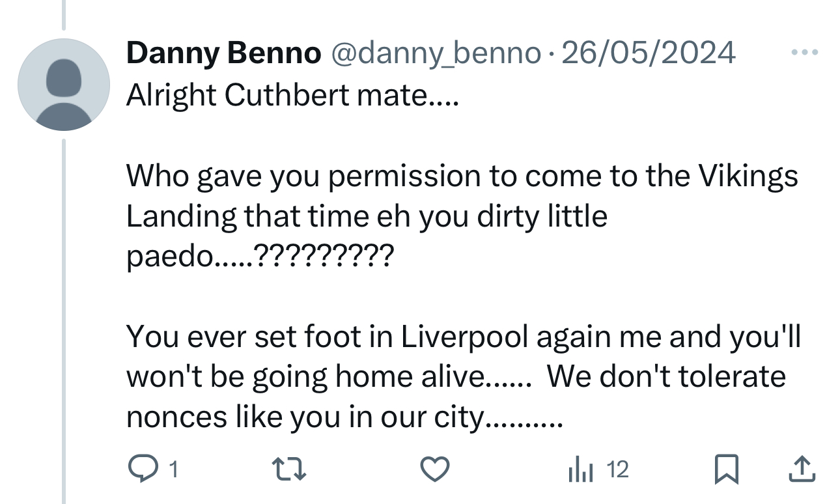840x504 pixels.
Task: Click the paragraph mentioning Liverpool
Action: (456, 376)
